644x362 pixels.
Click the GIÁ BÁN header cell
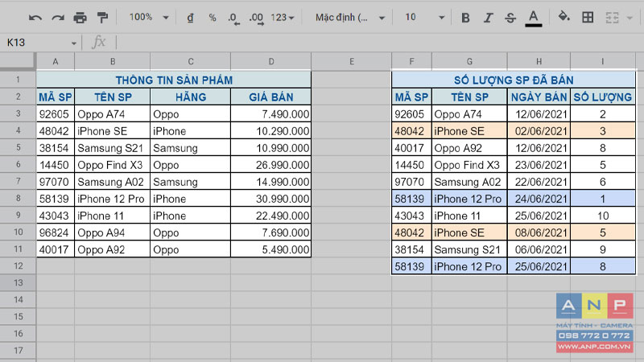click(x=271, y=97)
